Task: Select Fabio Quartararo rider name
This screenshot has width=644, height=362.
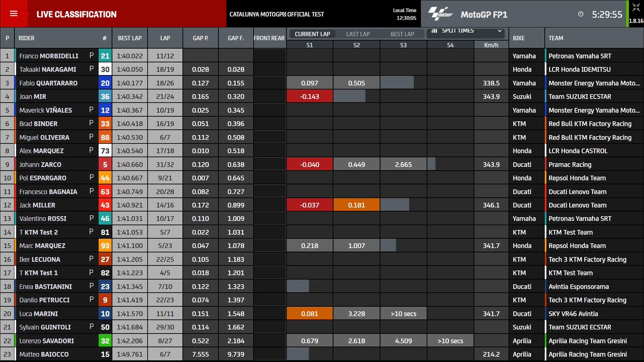Action: tap(48, 83)
